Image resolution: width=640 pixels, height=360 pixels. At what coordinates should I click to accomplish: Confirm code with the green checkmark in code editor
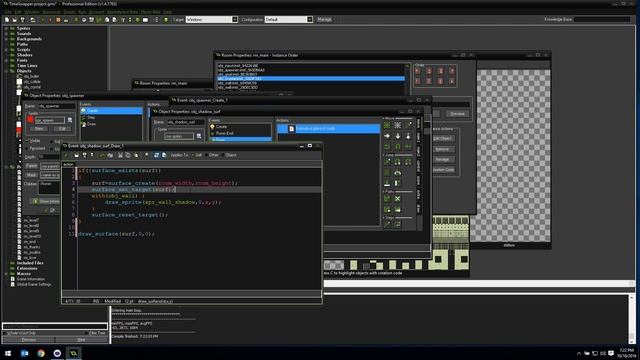click(x=67, y=155)
